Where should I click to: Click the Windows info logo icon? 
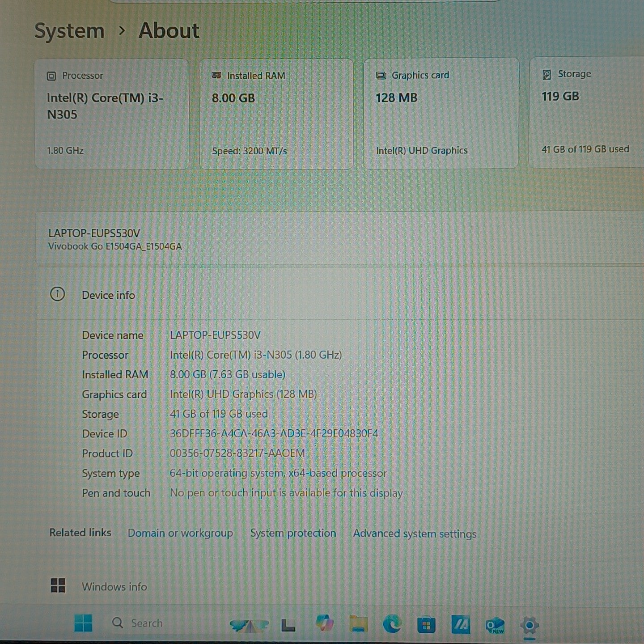[x=58, y=585]
